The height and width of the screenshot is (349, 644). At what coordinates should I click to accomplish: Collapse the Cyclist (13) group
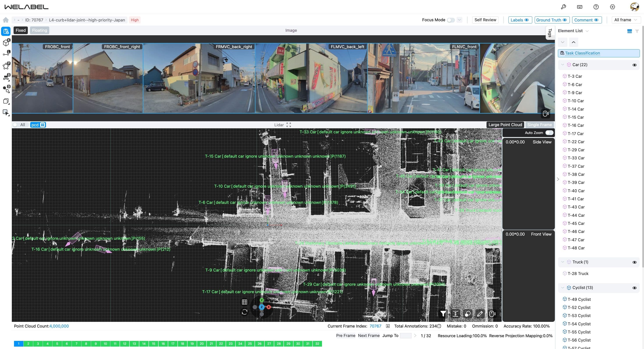pyautogui.click(x=563, y=287)
